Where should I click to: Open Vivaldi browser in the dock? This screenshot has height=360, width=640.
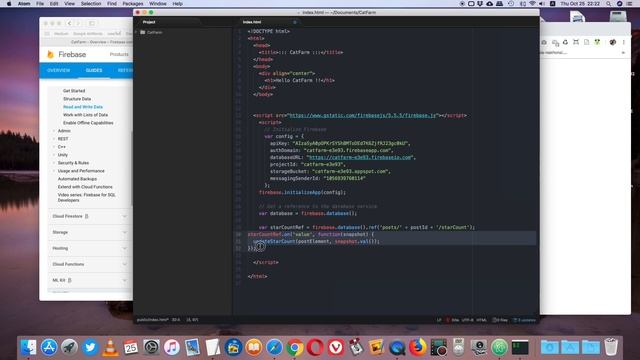click(x=336, y=347)
